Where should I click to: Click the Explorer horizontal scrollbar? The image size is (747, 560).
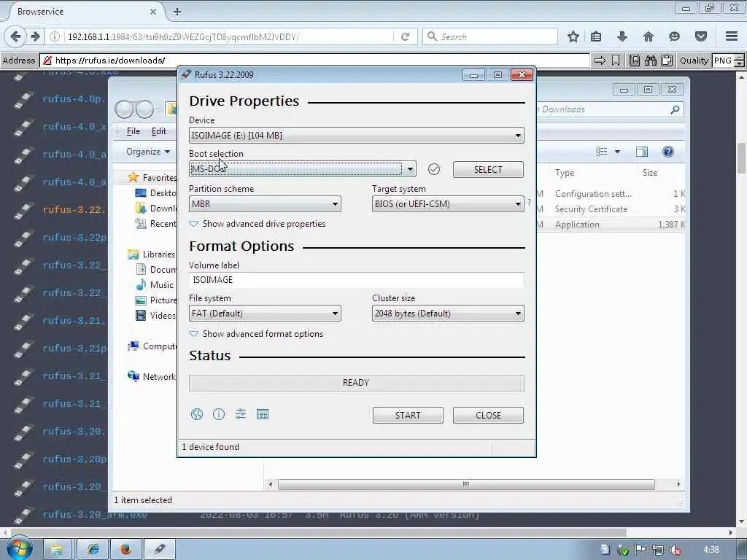[466, 484]
